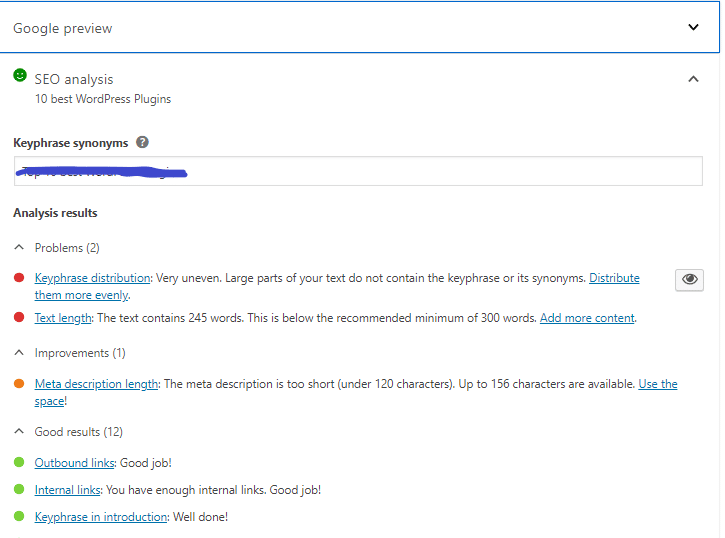This screenshot has height=538, width=725.
Task: Collapse the Improvements (1) list
Action: coord(19,353)
